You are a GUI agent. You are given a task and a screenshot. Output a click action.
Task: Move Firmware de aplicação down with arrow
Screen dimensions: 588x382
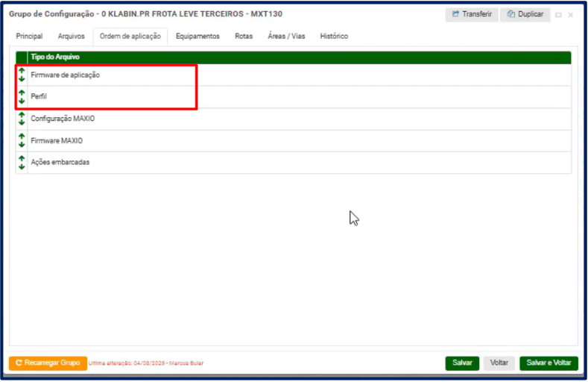pos(22,79)
